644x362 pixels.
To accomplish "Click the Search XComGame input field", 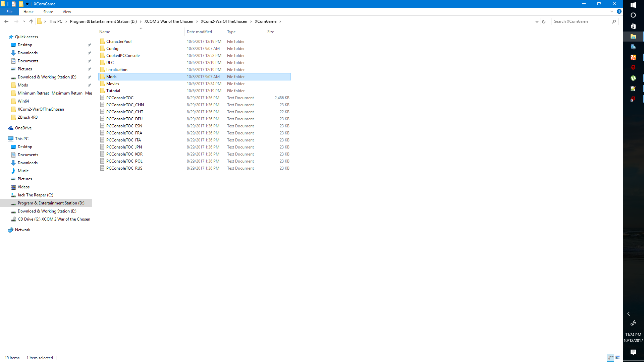I will [x=582, y=21].
